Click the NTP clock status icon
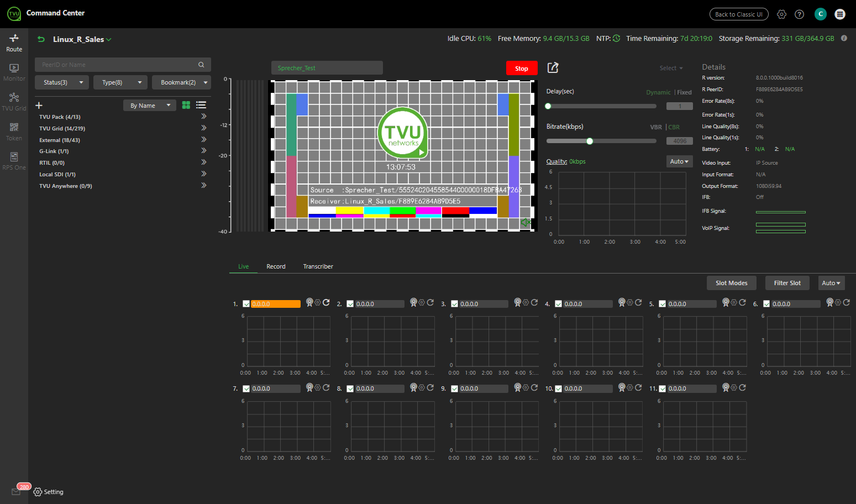 click(x=616, y=38)
